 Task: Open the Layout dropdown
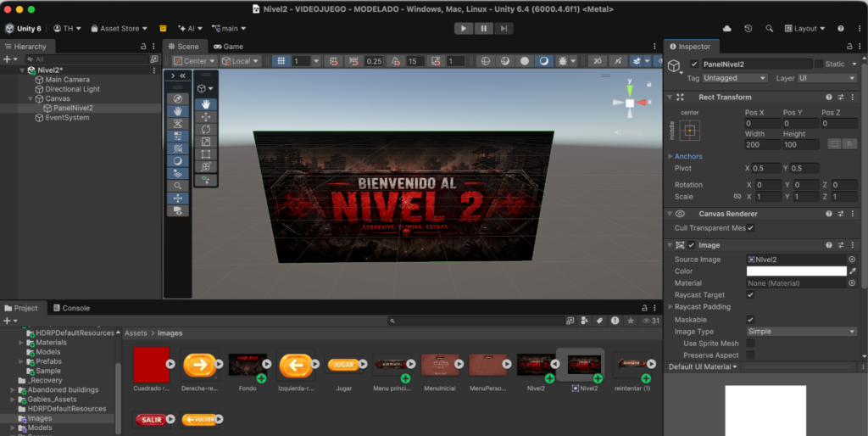[x=804, y=28]
